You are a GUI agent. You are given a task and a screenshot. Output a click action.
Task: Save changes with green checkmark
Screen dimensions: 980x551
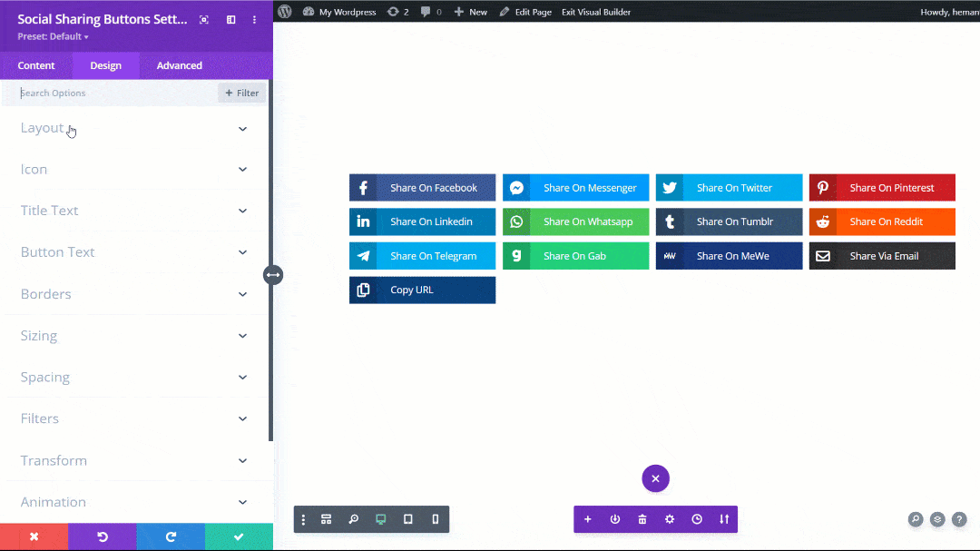239,536
